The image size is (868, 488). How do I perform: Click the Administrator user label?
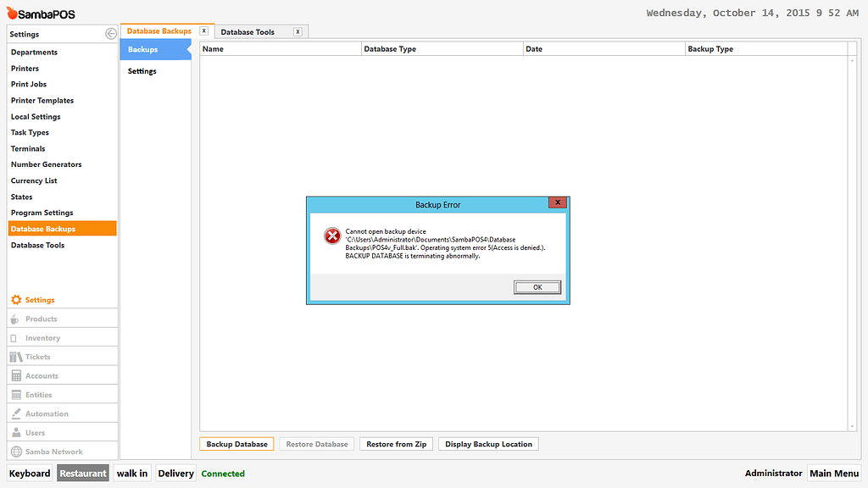point(773,473)
